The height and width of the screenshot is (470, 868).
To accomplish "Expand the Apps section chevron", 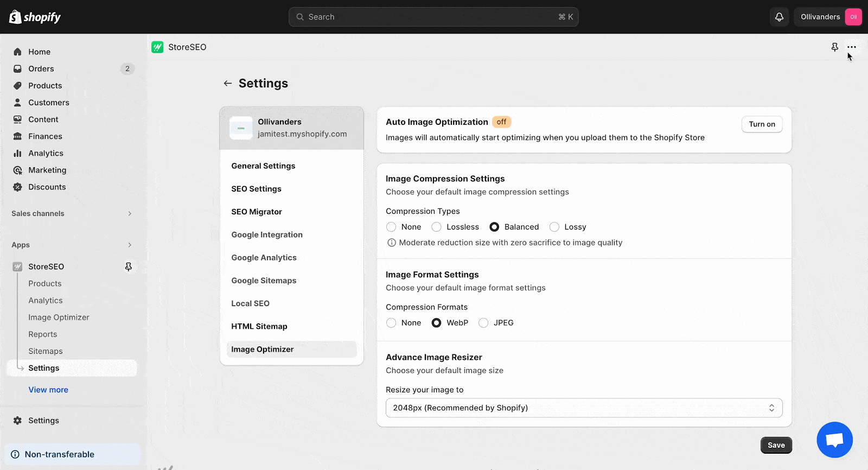I will pos(130,245).
